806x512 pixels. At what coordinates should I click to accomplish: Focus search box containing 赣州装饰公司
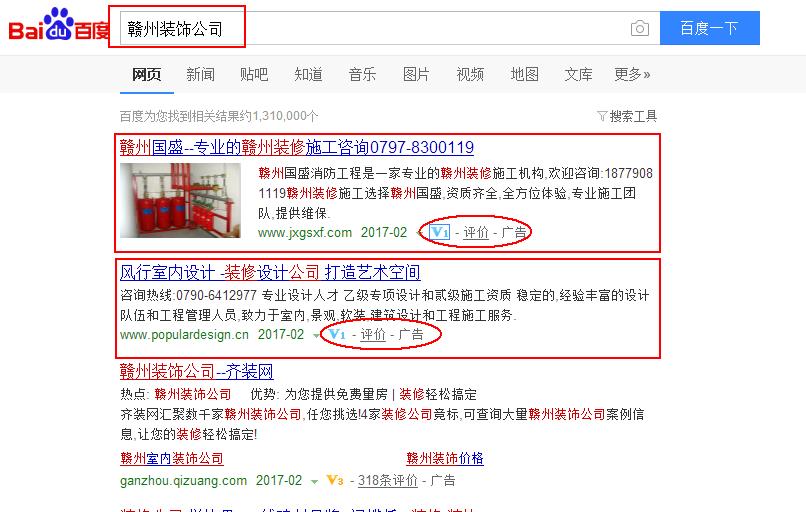tap(374, 28)
